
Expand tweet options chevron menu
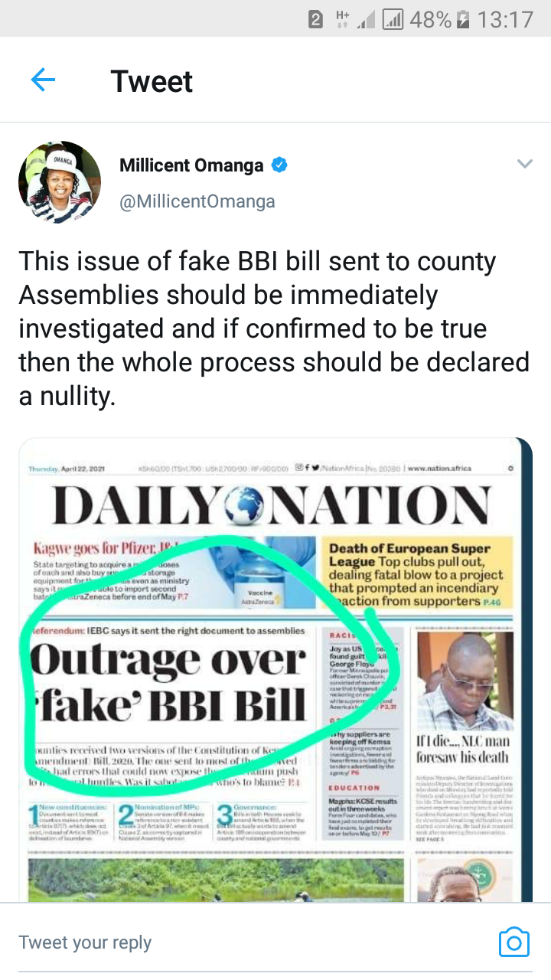pyautogui.click(x=524, y=164)
